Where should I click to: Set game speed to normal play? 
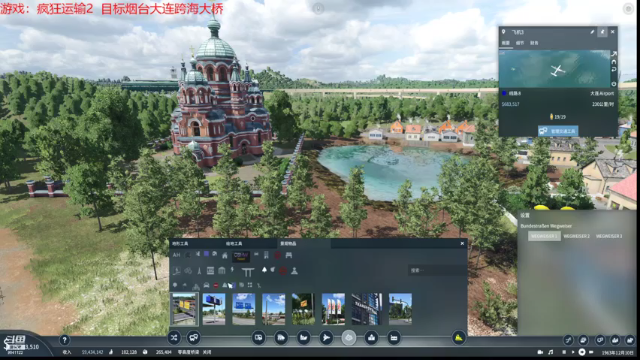coord(573,352)
